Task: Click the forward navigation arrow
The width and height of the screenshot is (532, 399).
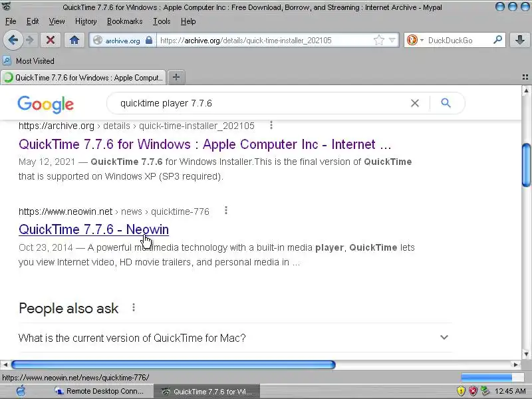Action: [x=30, y=40]
